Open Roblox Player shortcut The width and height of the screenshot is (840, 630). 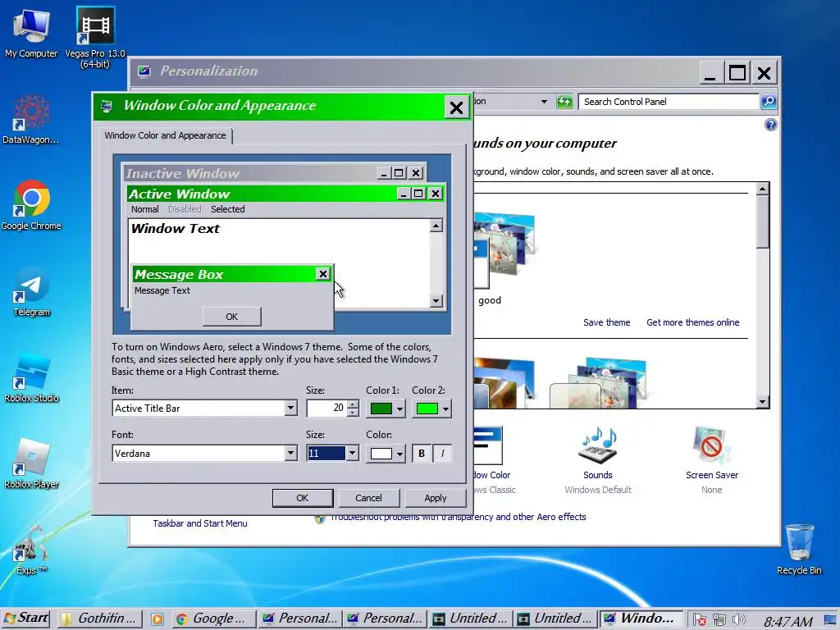click(x=31, y=464)
